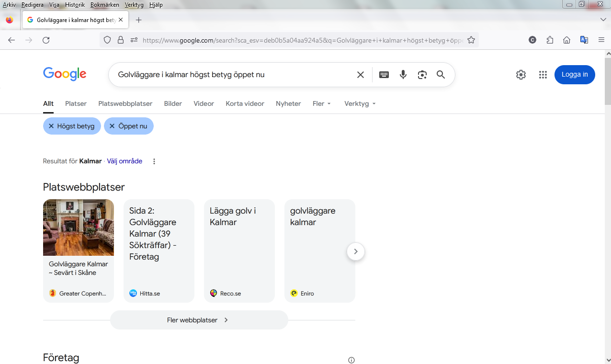611x364 pixels.
Task: Open Google Lens image search
Action: [422, 75]
